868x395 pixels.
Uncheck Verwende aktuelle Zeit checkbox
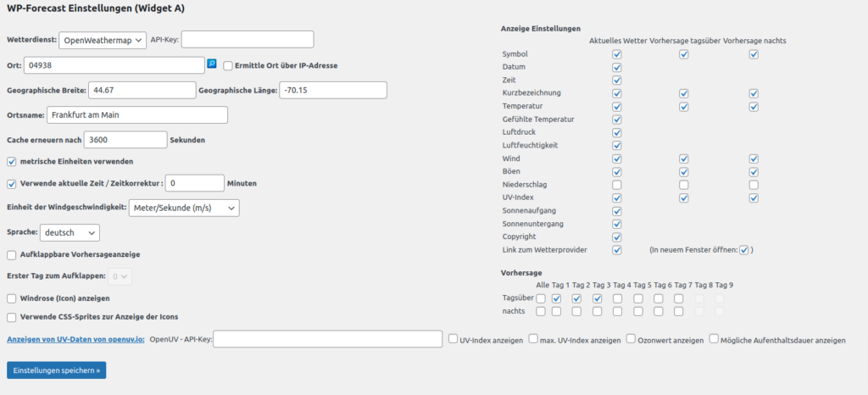point(12,184)
